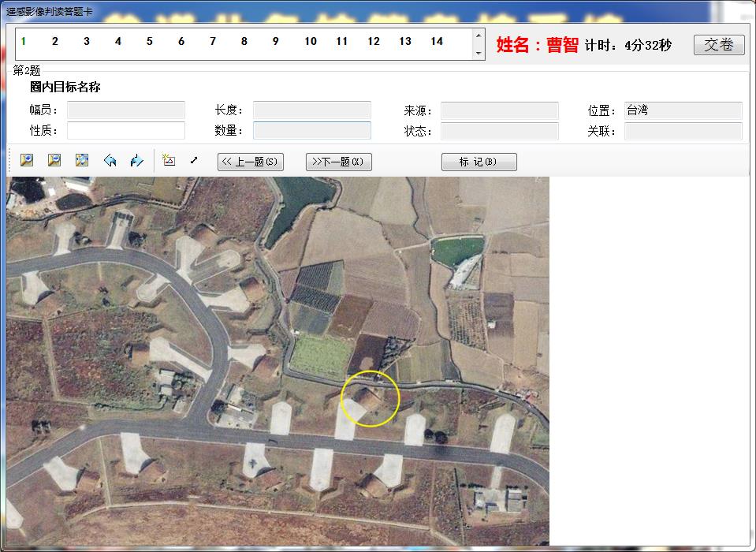Open question number 14

(437, 42)
